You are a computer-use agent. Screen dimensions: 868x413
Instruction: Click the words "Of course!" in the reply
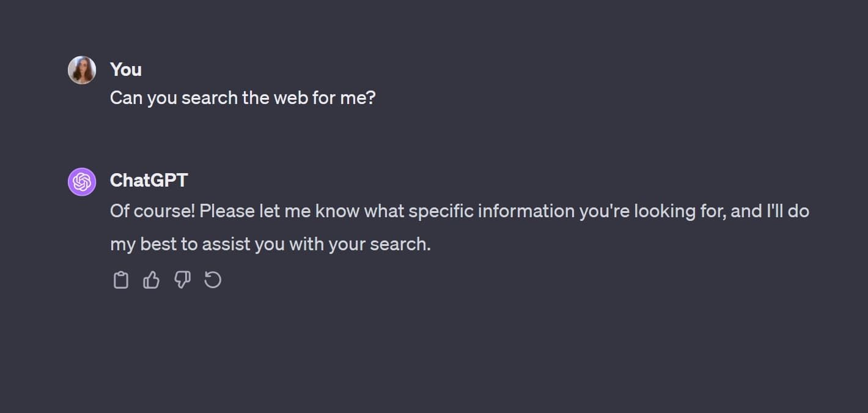[x=152, y=211]
